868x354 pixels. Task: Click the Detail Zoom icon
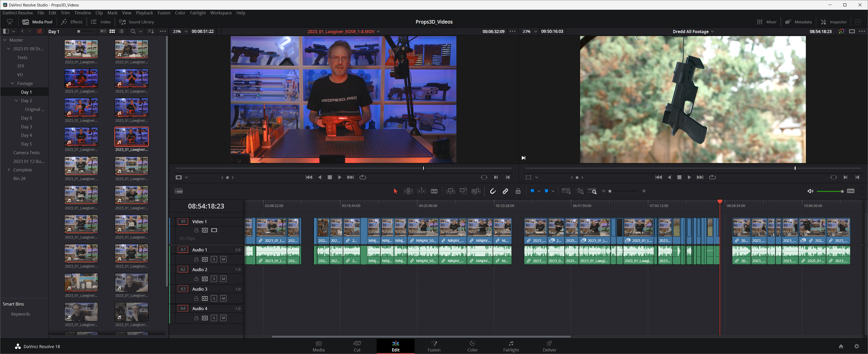[x=579, y=191]
